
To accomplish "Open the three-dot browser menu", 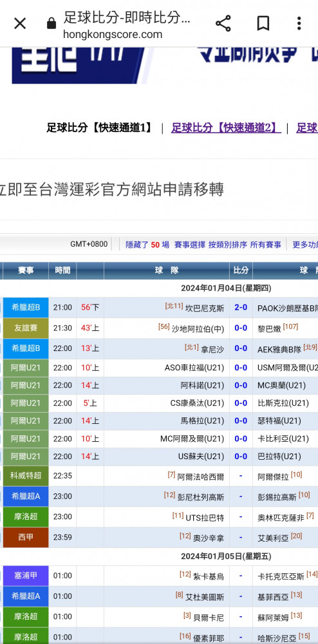I will [299, 23].
